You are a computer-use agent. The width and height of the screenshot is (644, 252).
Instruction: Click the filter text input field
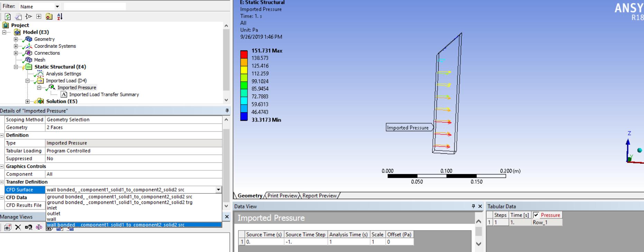[x=95, y=7]
